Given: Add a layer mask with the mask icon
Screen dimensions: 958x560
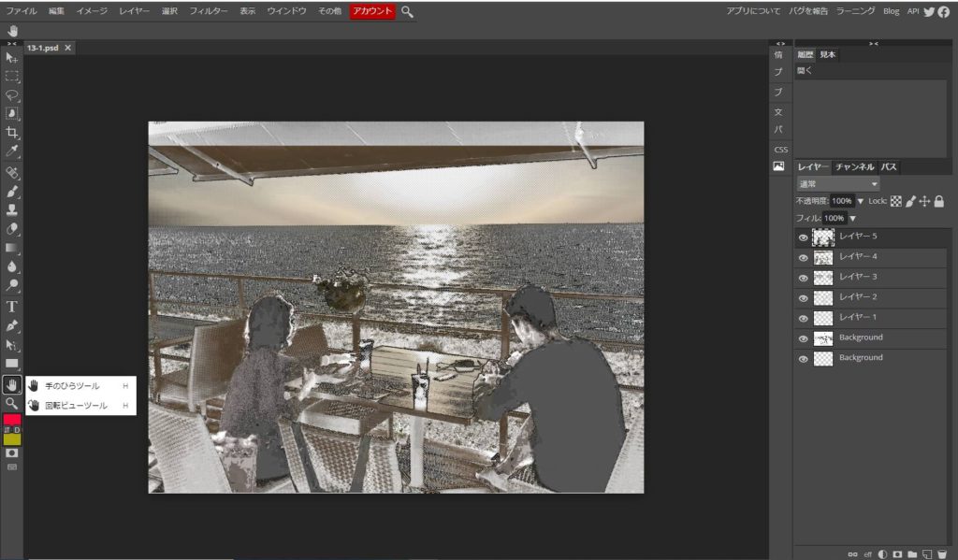Looking at the screenshot, I should (897, 553).
